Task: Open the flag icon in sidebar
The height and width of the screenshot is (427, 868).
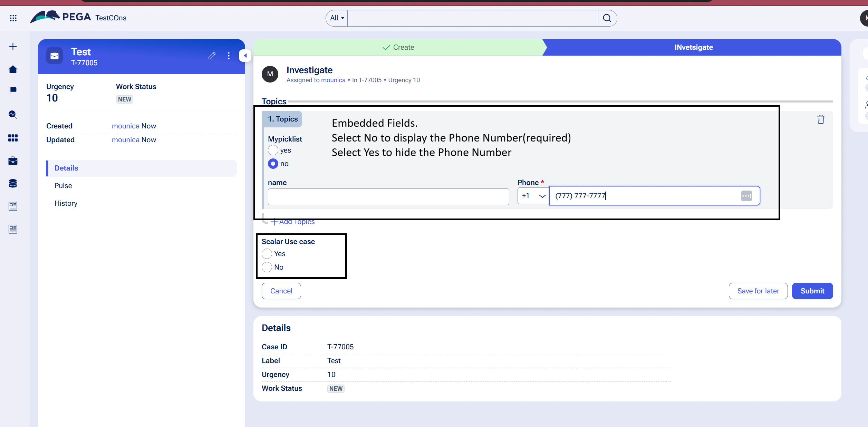Action: 13,91
